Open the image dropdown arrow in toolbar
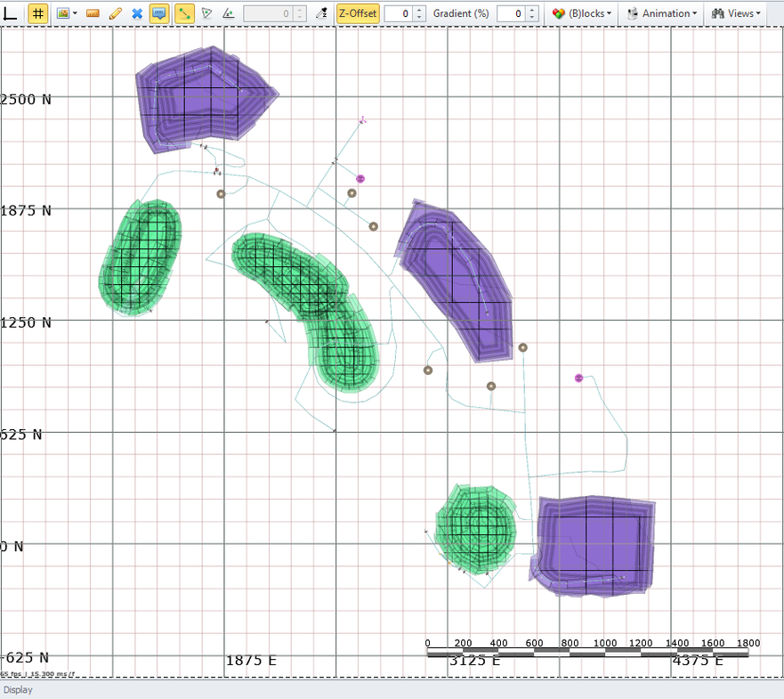Image resolution: width=784 pixels, height=699 pixels. [x=75, y=14]
